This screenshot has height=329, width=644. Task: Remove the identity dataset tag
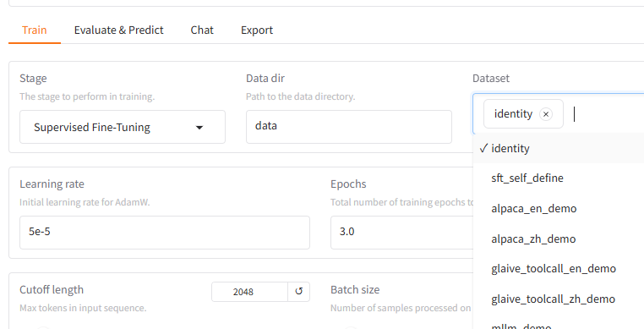pos(545,114)
